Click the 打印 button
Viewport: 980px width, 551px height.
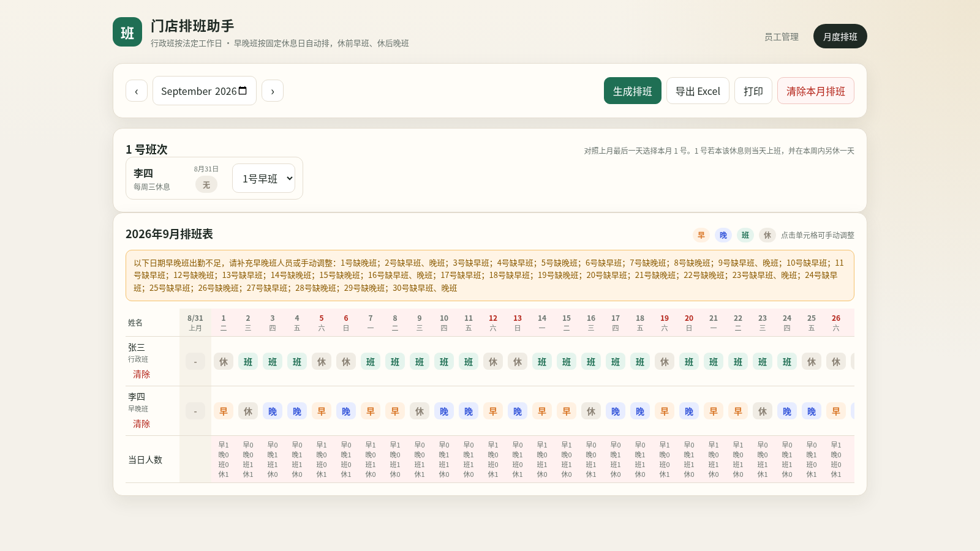pos(753,91)
